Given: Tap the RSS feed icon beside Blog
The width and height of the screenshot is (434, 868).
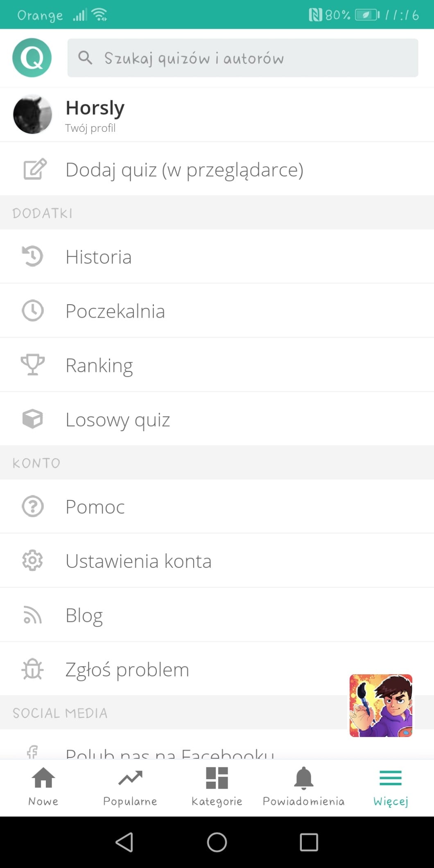Looking at the screenshot, I should pos(33,615).
